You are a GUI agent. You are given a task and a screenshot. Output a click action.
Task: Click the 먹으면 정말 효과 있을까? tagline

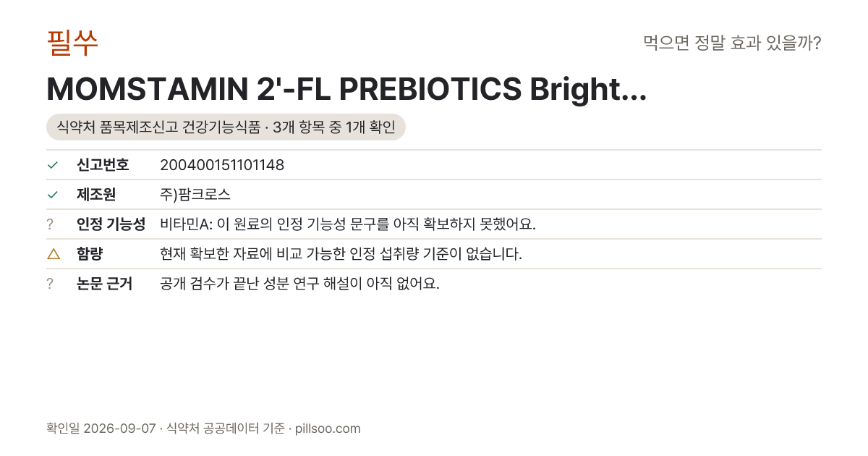point(732,43)
